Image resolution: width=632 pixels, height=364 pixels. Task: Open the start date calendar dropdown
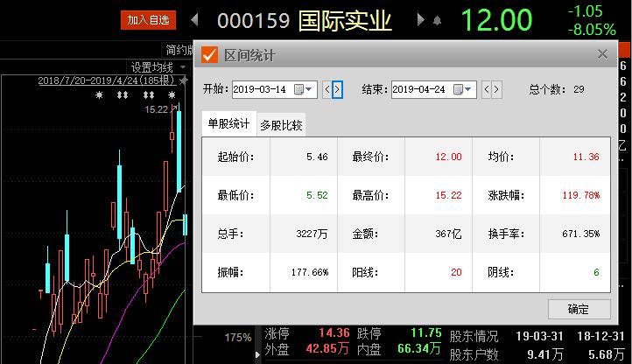pos(304,89)
